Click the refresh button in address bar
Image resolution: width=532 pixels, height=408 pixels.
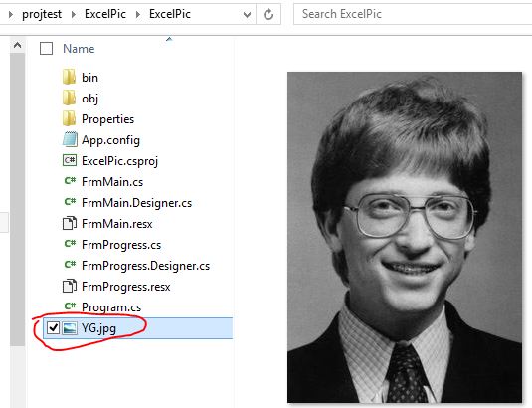[268, 14]
